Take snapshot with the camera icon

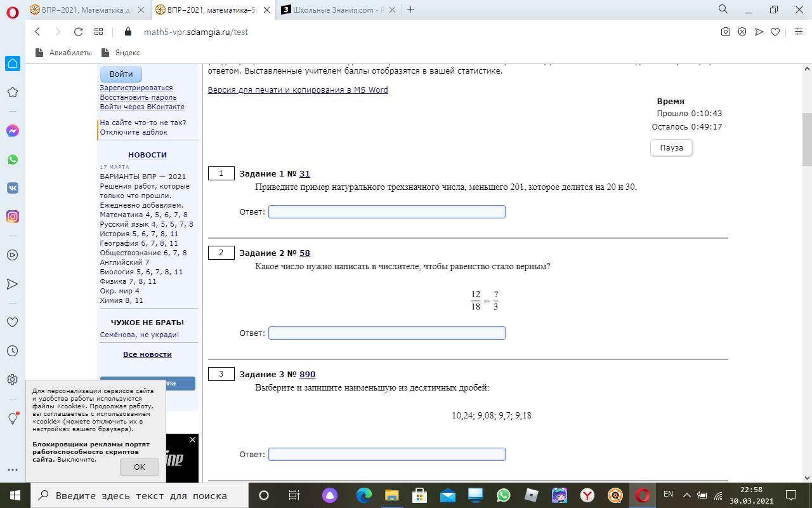[x=726, y=32]
